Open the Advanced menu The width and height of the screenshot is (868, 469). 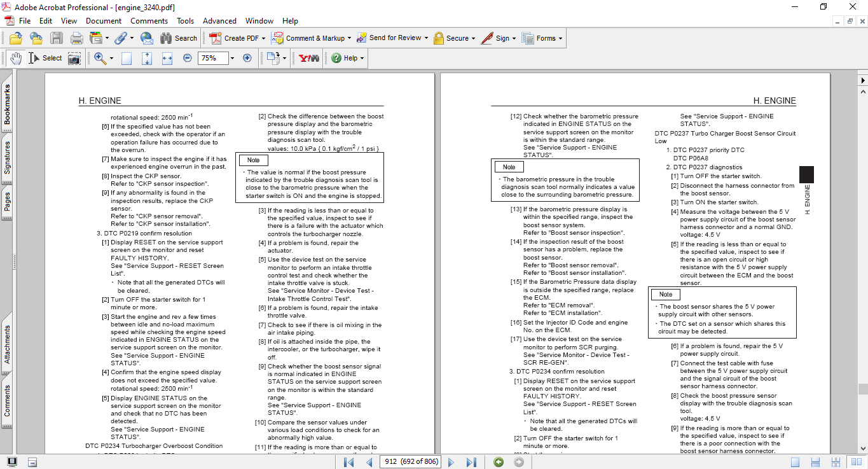(x=219, y=21)
